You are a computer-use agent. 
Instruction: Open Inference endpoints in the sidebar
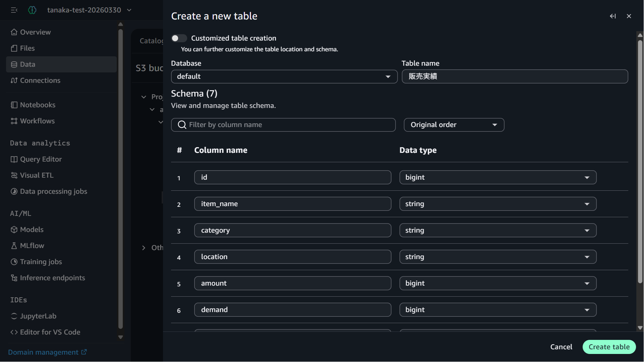61,278
